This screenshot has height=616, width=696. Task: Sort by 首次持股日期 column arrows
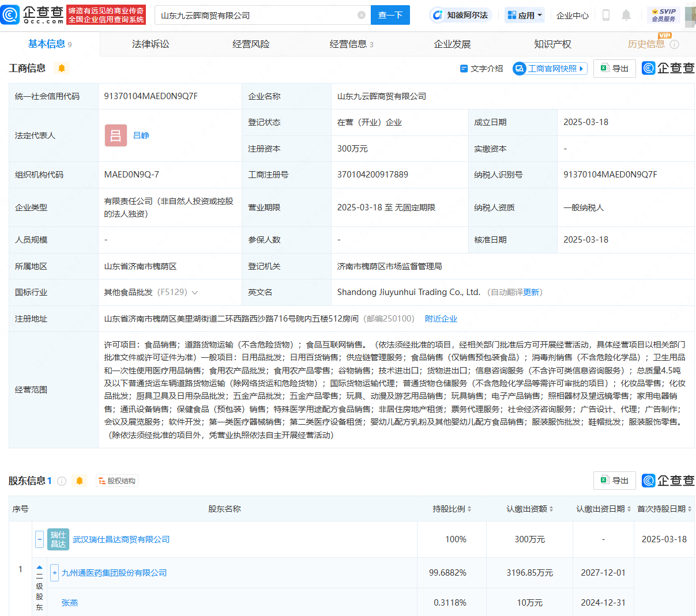coord(690,509)
